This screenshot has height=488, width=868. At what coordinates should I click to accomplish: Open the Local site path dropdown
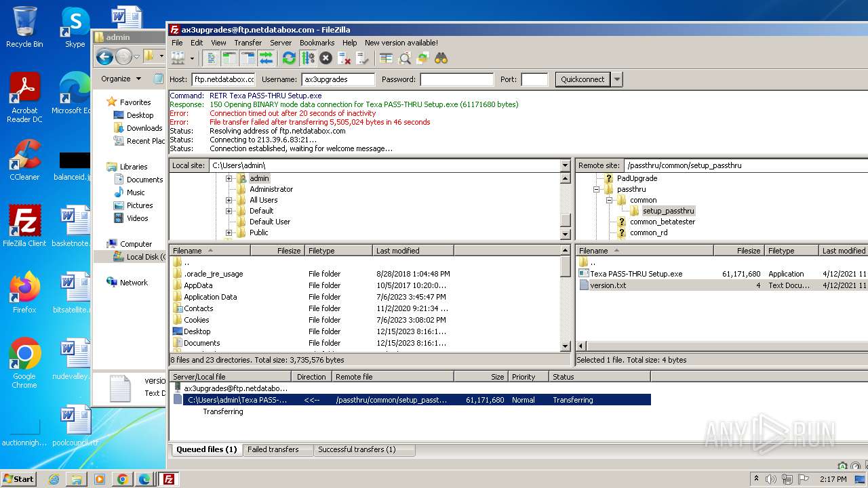[x=565, y=165]
